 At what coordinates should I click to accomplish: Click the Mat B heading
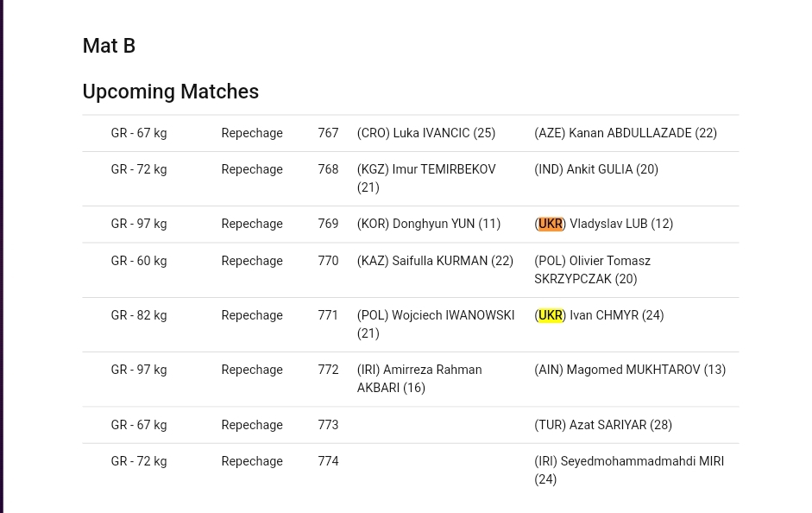click(109, 46)
